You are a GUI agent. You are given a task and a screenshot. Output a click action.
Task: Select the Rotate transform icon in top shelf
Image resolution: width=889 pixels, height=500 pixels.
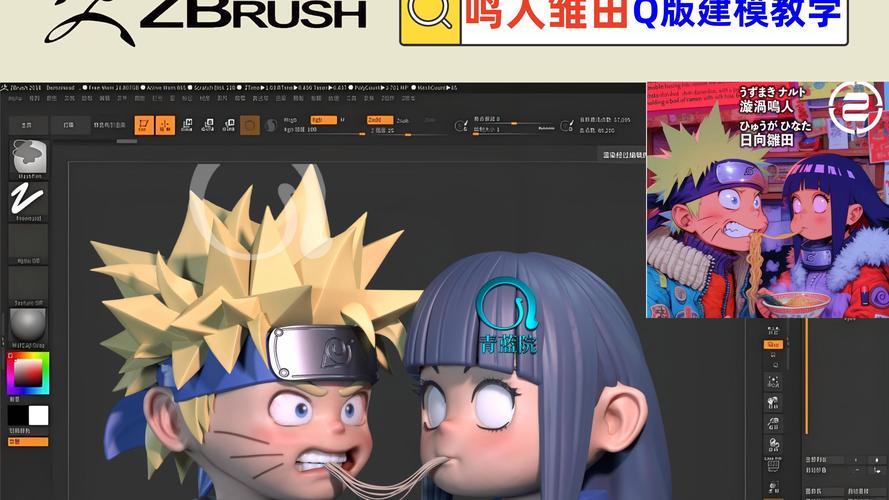coord(229,125)
